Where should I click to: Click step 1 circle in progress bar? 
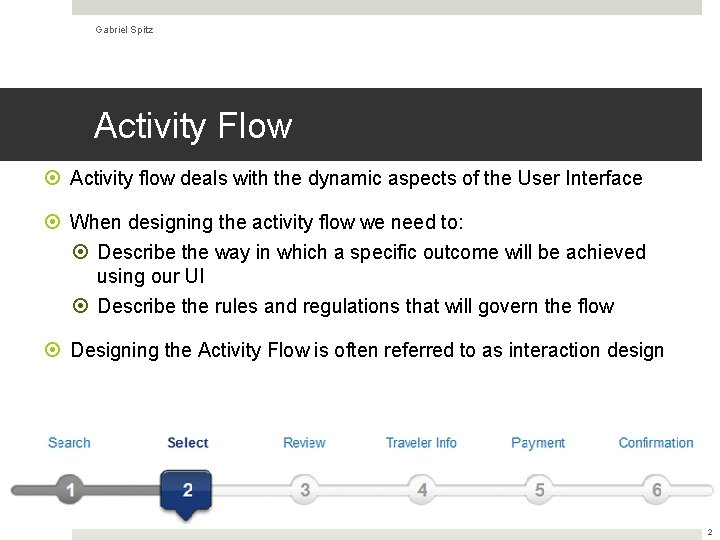(x=69, y=490)
